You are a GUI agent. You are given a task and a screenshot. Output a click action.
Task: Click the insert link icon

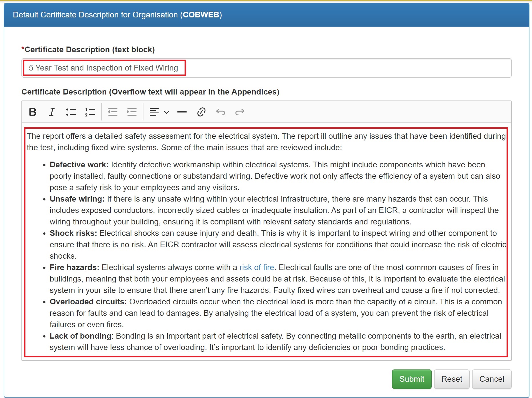[201, 112]
